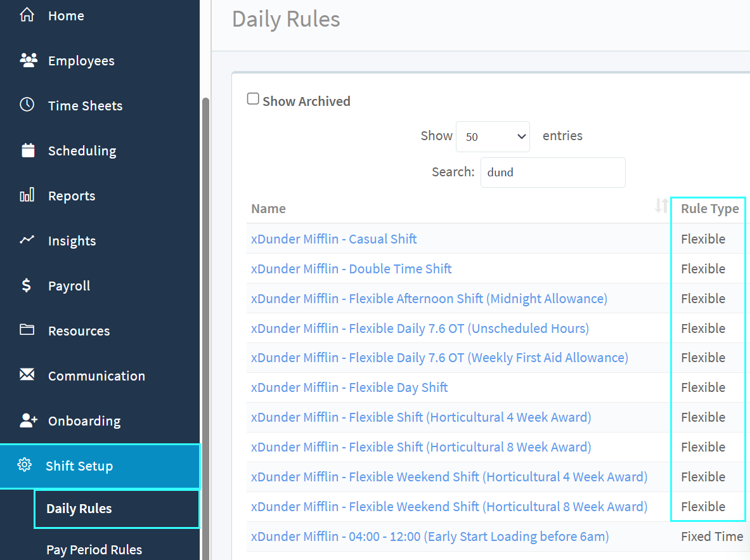The image size is (750, 560).
Task: Click the Resources folder icon
Action: click(x=27, y=329)
